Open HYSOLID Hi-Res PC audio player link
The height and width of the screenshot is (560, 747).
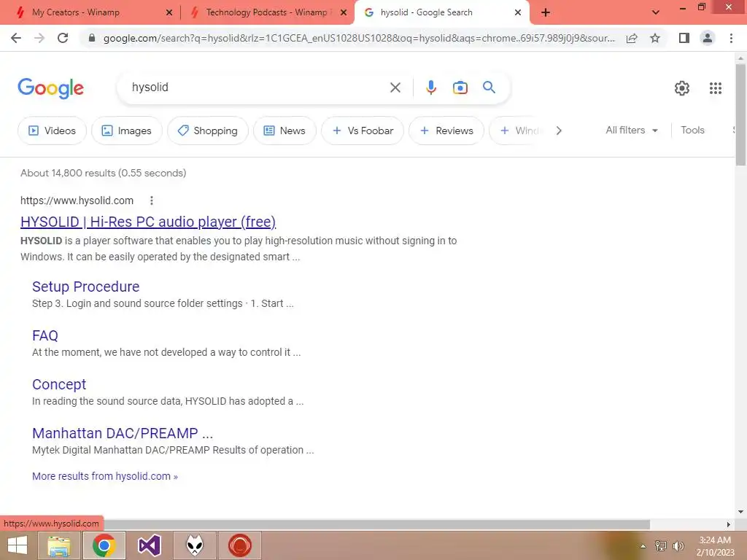(148, 222)
